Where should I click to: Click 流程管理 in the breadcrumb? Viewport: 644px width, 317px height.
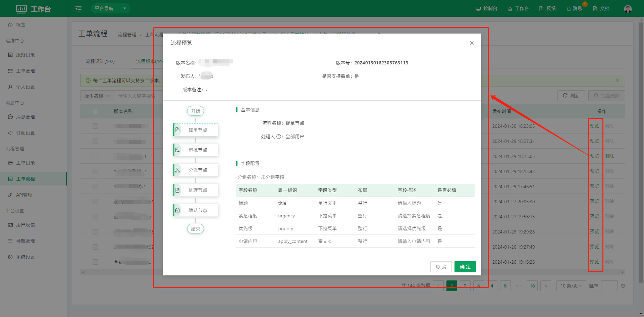[127, 35]
